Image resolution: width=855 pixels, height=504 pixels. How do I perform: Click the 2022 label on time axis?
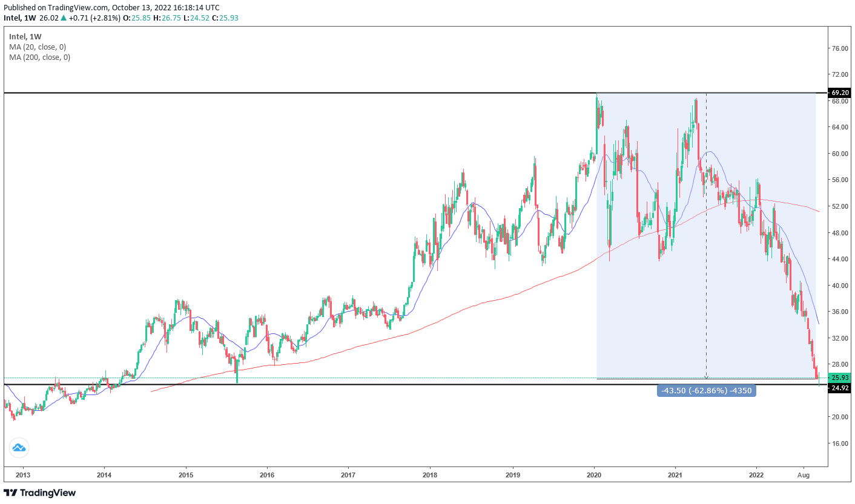pos(757,476)
